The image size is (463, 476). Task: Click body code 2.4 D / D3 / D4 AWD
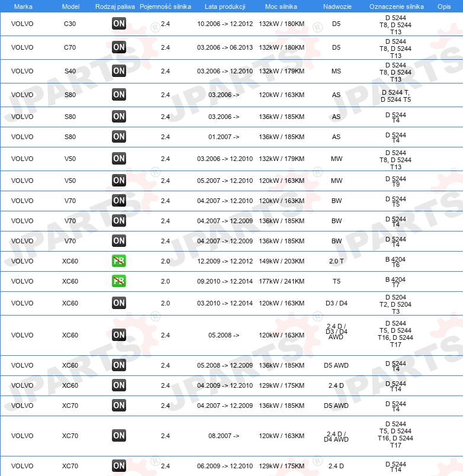pyautogui.click(x=336, y=332)
